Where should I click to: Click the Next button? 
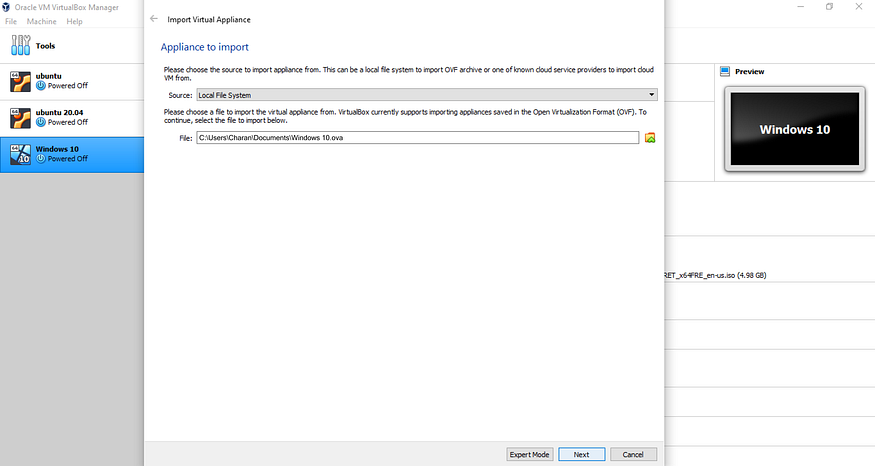tap(581, 454)
